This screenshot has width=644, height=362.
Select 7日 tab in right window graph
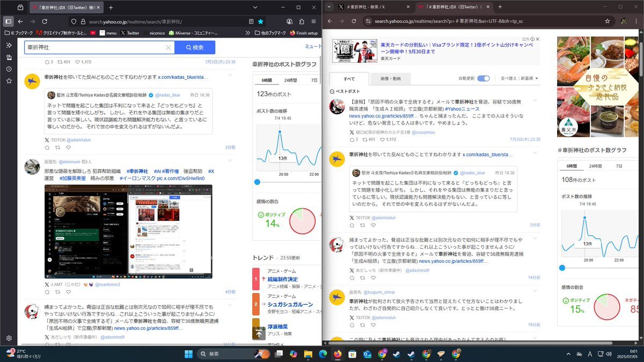619,166
